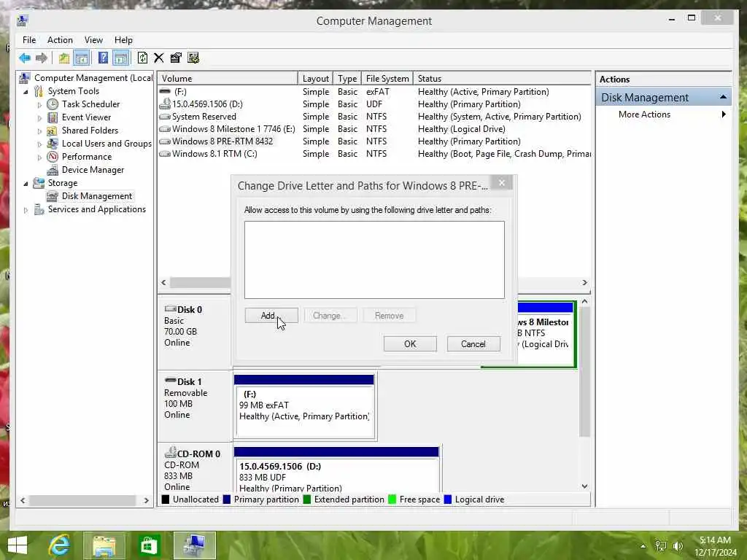This screenshot has width=747, height=560.
Task: Expand the Event Viewer node
Action: pos(39,117)
